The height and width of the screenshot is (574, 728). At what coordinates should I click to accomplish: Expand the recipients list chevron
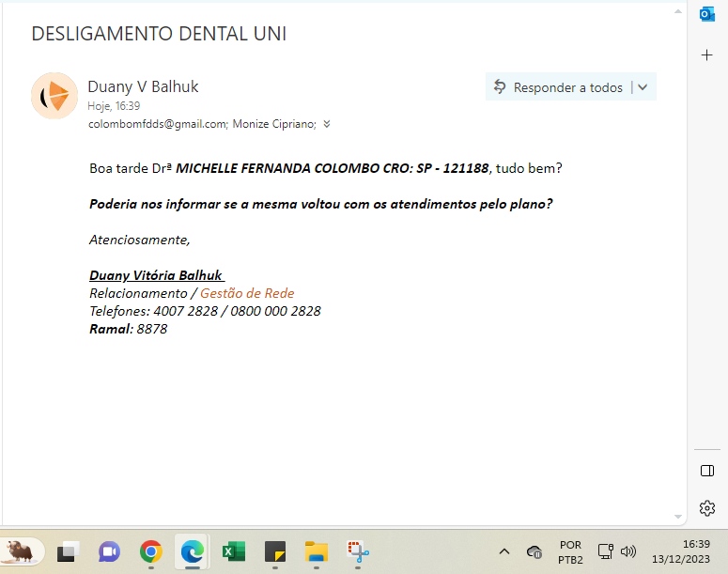[x=327, y=124]
